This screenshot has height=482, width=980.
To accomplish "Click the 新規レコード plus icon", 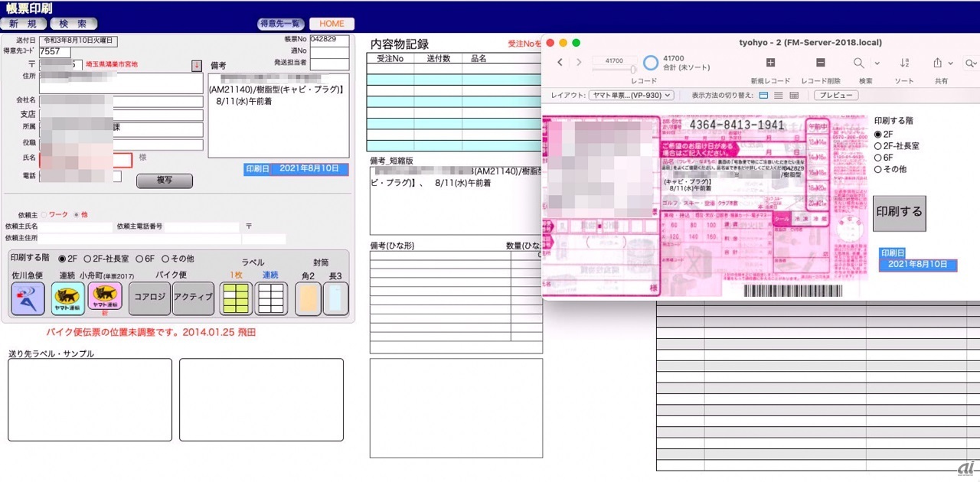I will [x=770, y=63].
